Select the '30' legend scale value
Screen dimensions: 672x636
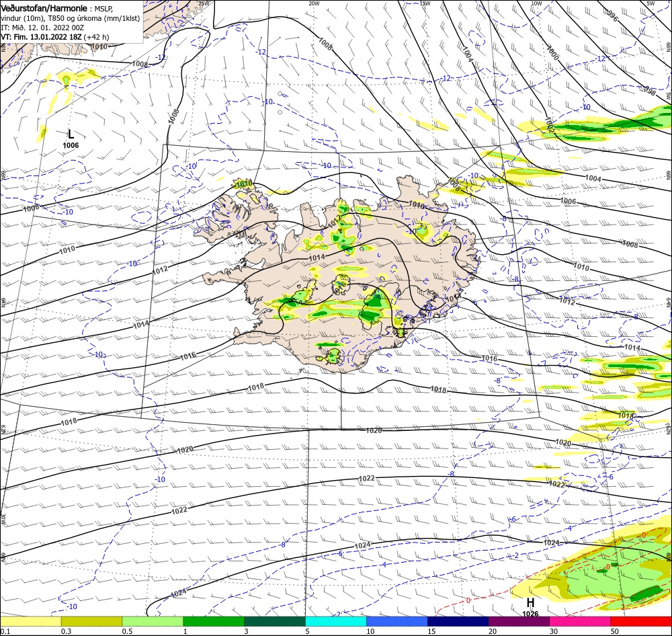point(554,631)
